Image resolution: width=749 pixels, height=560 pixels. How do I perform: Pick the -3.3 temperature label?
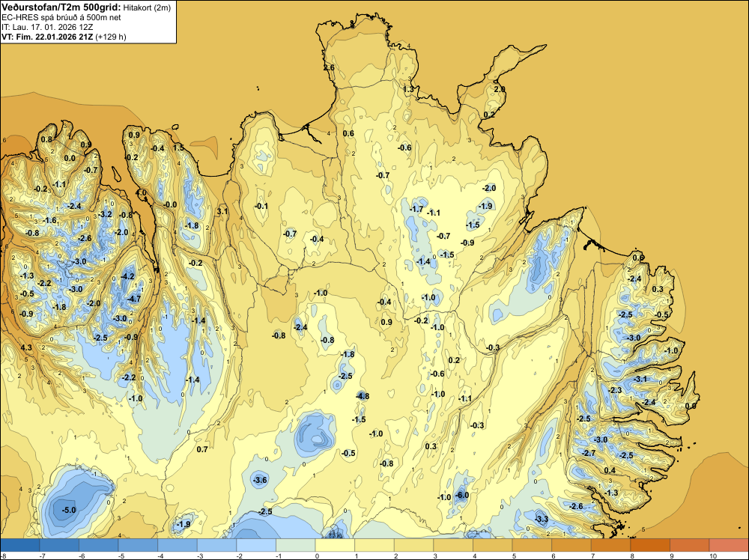click(x=542, y=519)
